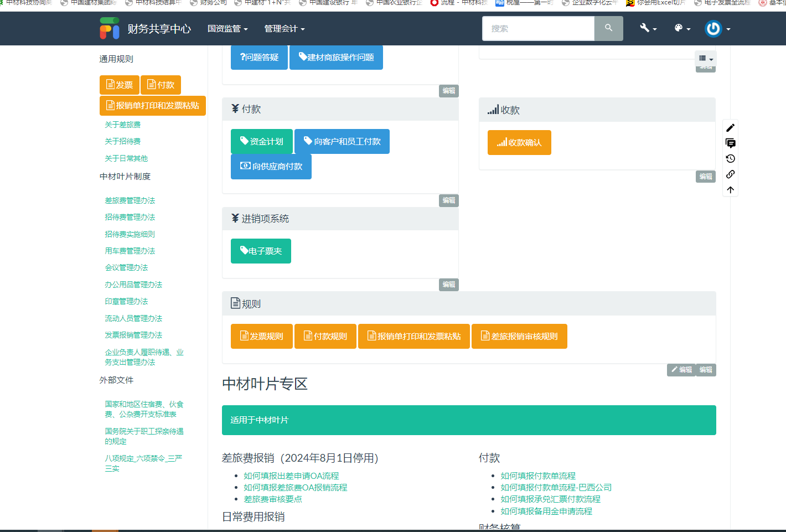Click the link chain icon
786x532 pixels.
coord(731,174)
